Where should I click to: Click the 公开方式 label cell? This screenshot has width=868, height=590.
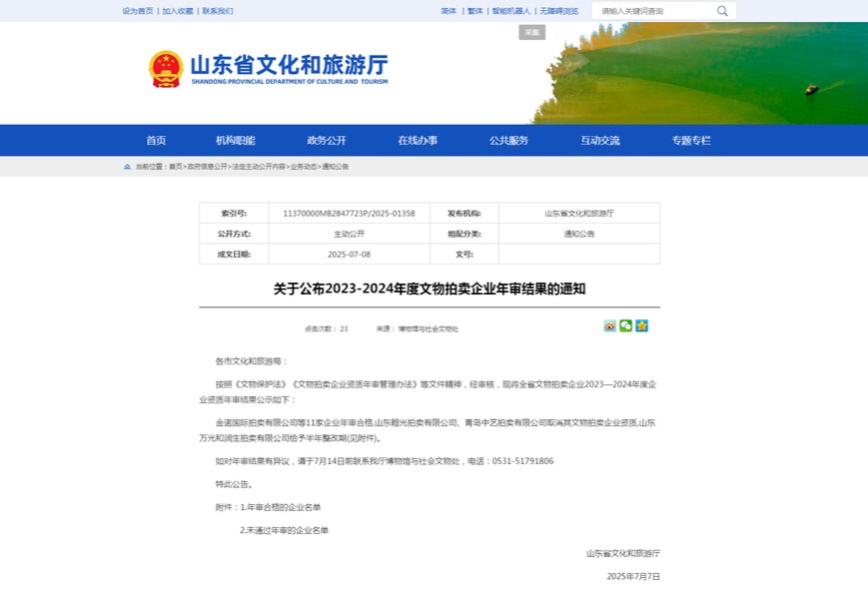[x=234, y=235]
